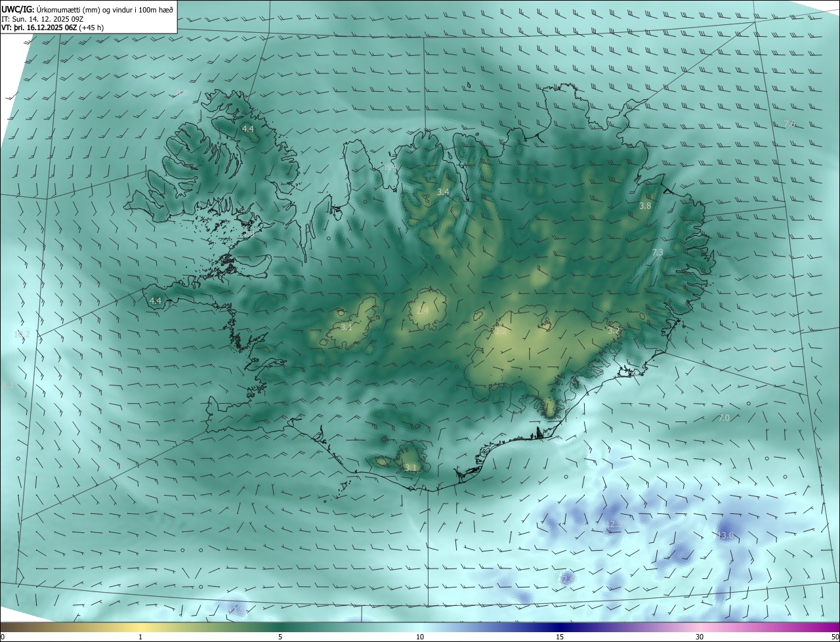
Task: Click the 3.1 value on the Langjökull glacier
Action: pos(346,326)
